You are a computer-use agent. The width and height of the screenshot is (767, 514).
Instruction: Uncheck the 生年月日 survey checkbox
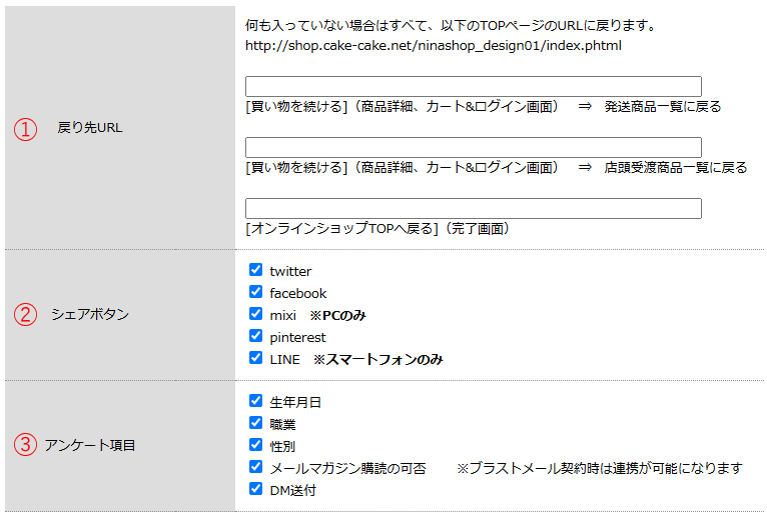(256, 401)
